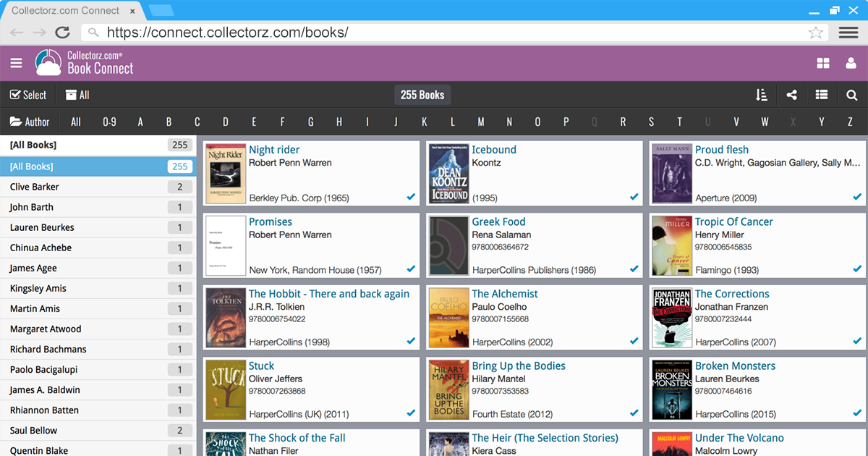Toggle checkmark on Proud flesh card
868x456 pixels.
pyautogui.click(x=857, y=197)
